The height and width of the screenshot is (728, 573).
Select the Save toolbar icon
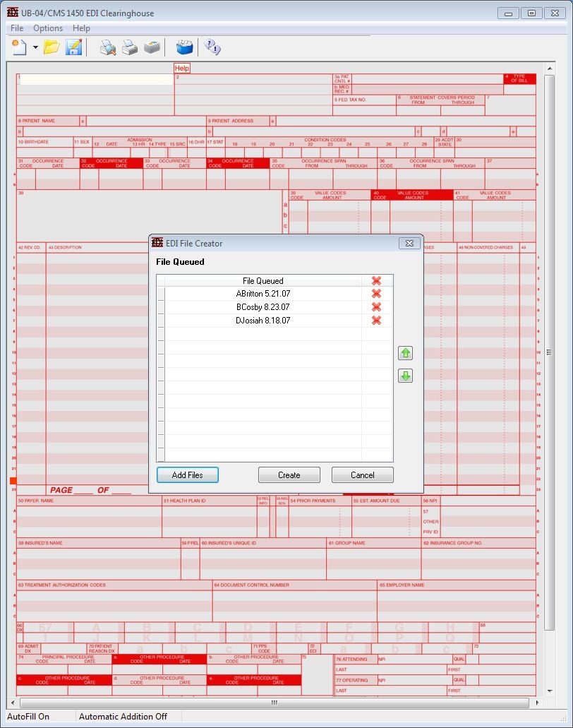click(x=73, y=48)
